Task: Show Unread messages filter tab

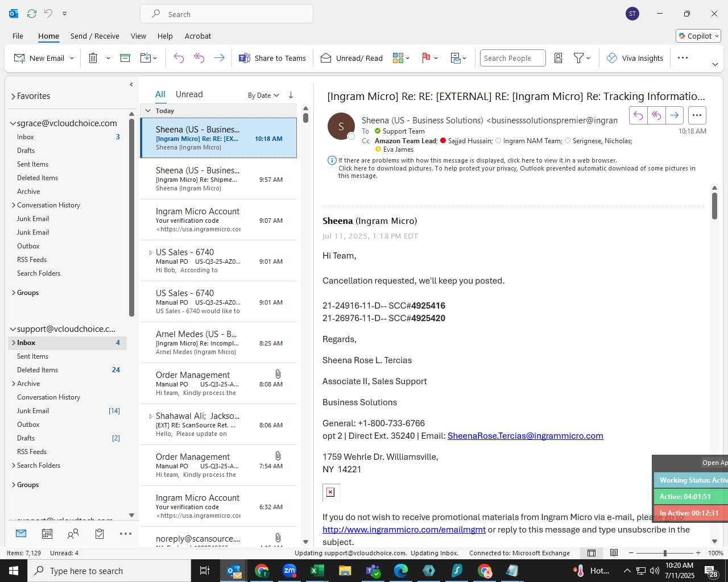Action: 189,94
